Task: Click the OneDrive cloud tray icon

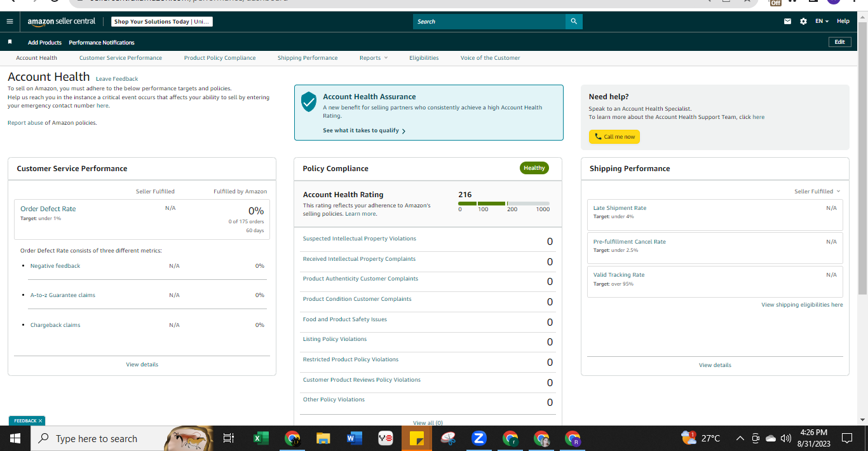Action: (771, 438)
